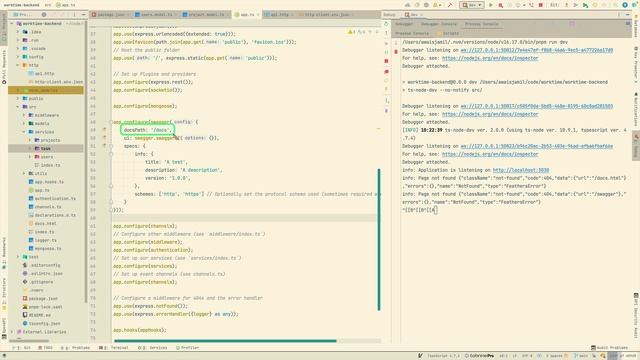Open the Profiler tool window
Screen dimensions: 640x360
point(187,348)
